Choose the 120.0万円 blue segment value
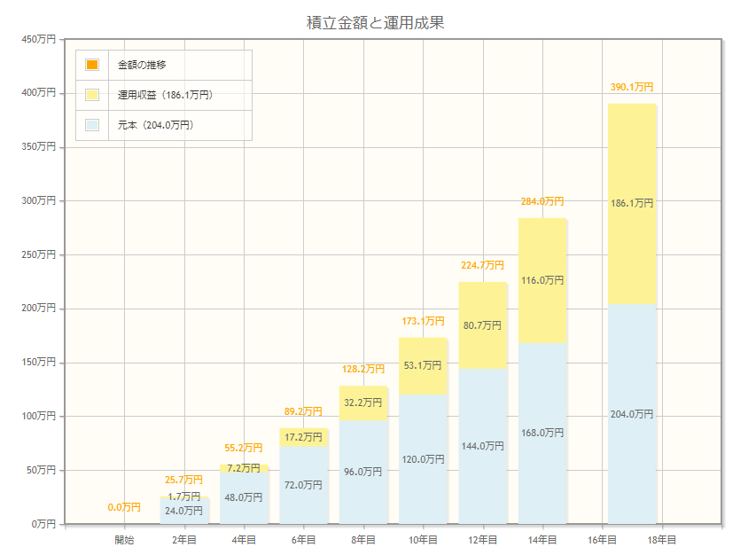The image size is (756, 555). tap(423, 459)
